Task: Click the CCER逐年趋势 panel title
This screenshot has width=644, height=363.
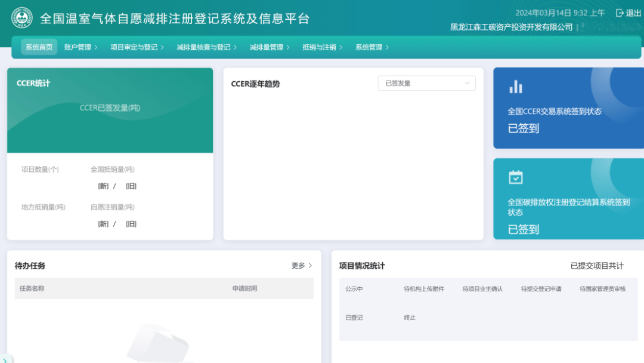Action: 255,84
